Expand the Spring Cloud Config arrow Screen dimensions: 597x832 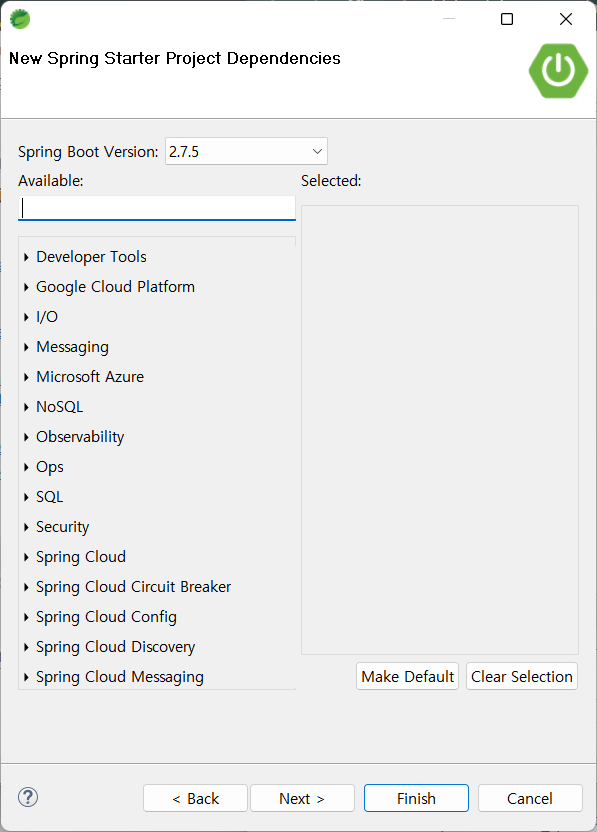[x=26, y=617]
